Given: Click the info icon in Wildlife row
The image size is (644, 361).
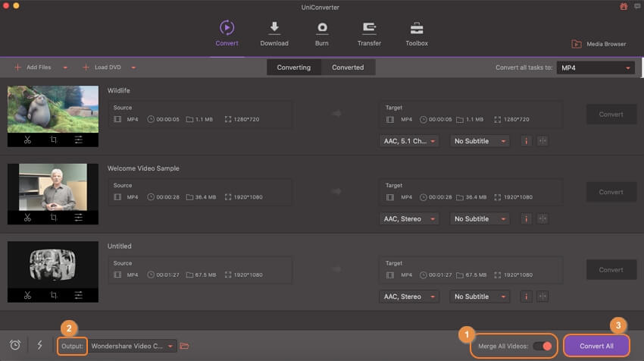Looking at the screenshot, I should pyautogui.click(x=526, y=141).
